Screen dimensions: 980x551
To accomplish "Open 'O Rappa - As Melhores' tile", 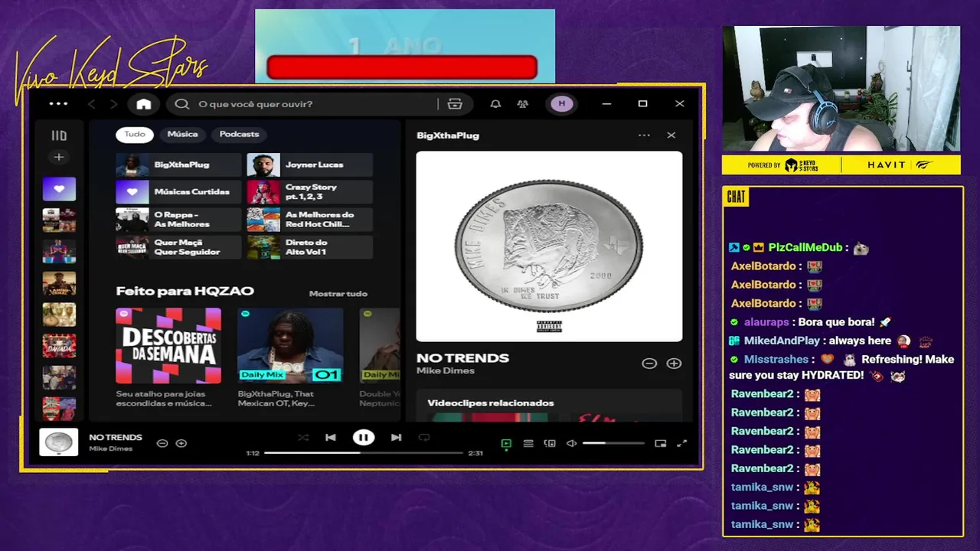I will pos(178,220).
